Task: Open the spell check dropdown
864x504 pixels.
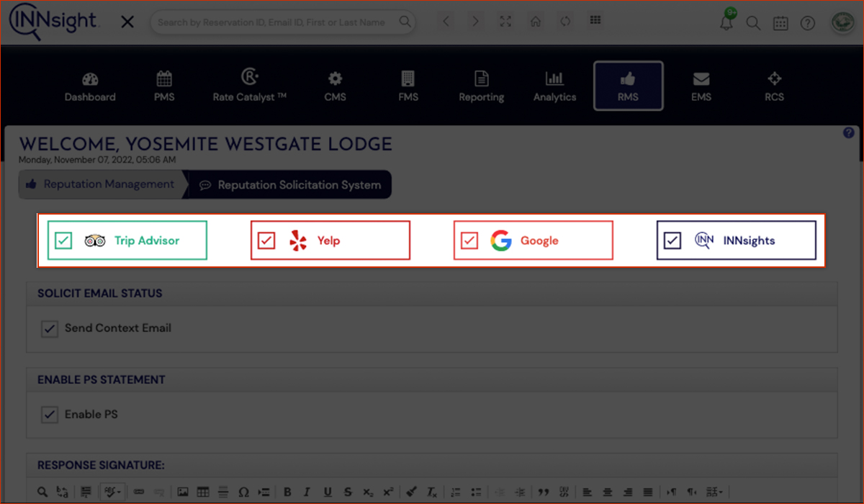Action: (x=111, y=492)
